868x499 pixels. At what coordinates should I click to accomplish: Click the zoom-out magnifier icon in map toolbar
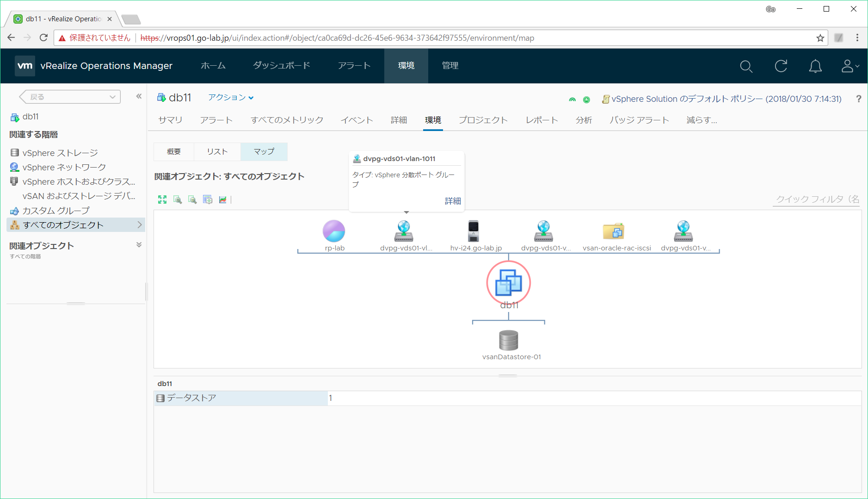tap(192, 200)
